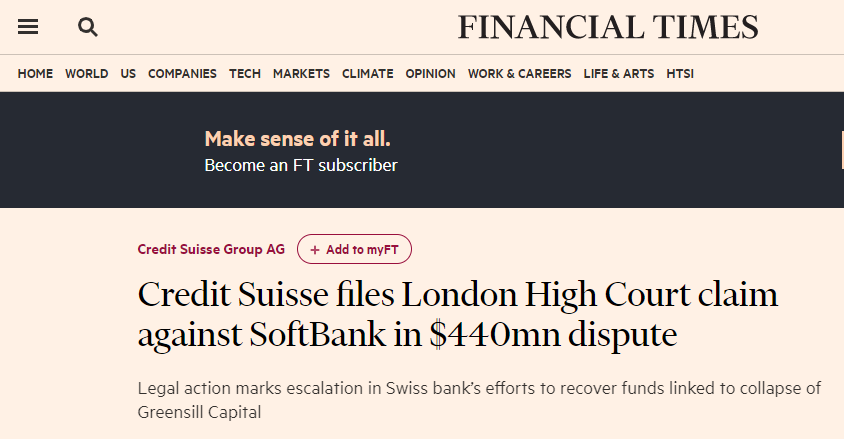Viewport: 844px width, 439px height.
Task: Open the CLIMATE section
Action: click(368, 74)
